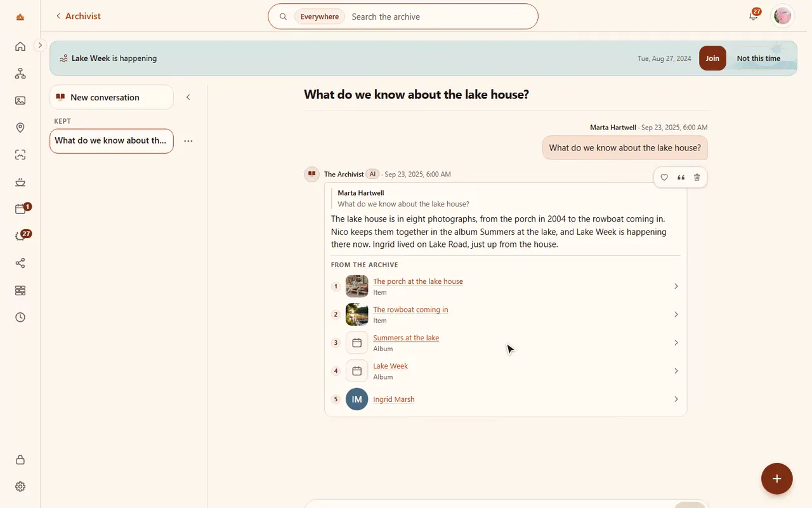Open the brick wall icon in sidebar
The width and height of the screenshot is (812, 508).
[20, 290]
